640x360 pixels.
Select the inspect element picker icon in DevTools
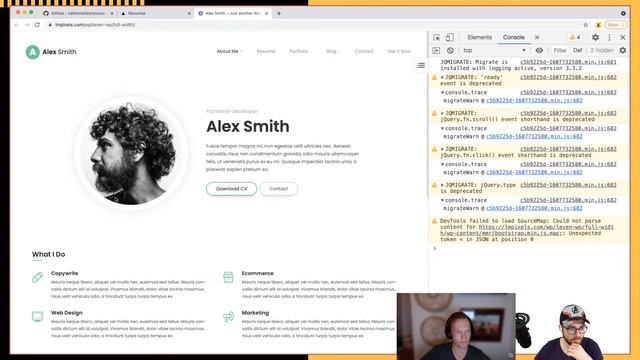click(x=436, y=37)
